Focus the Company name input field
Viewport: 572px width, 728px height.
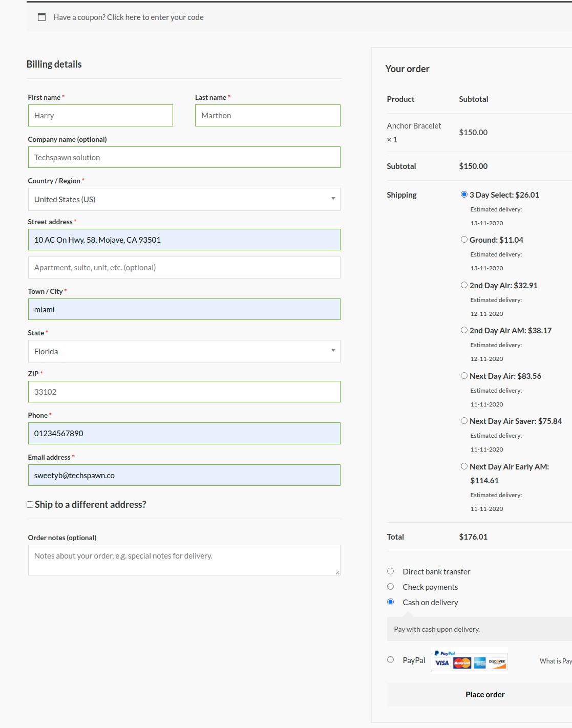click(184, 157)
